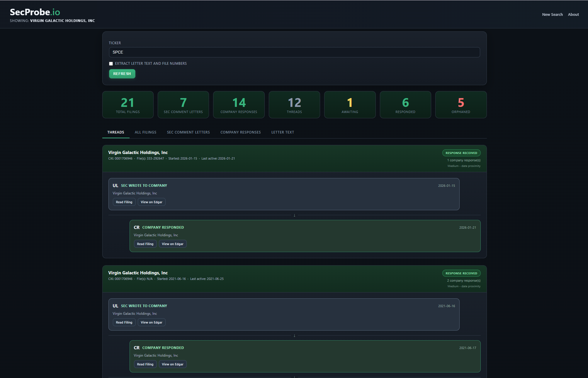
Task: Open the LETTER TEXT tab
Action: tap(282, 132)
